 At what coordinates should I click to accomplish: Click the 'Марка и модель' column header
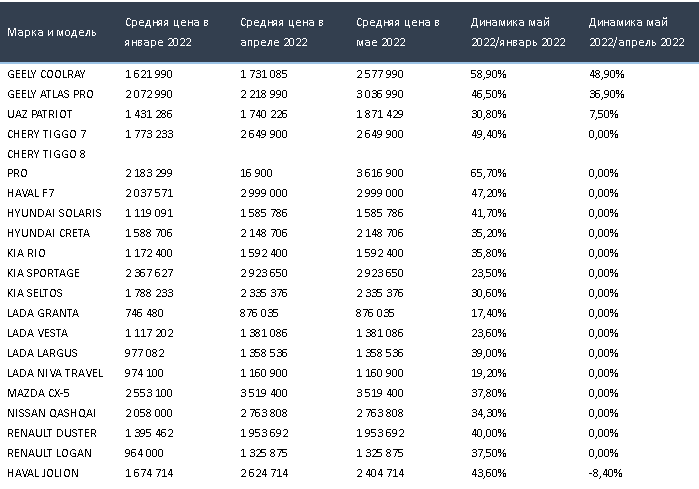pyautogui.click(x=52, y=32)
